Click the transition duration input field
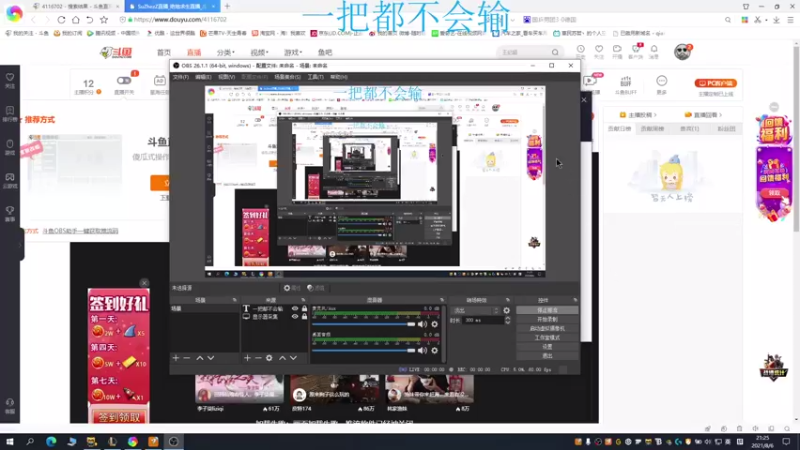This screenshot has height=450, width=800. (483, 320)
